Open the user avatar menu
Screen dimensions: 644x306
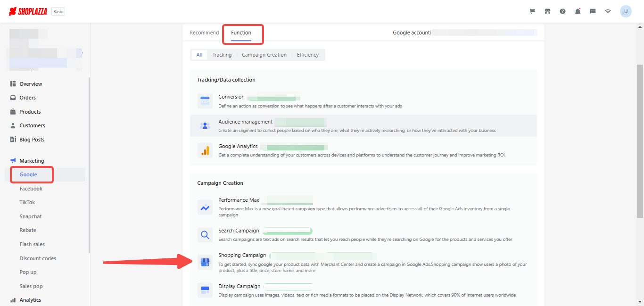(626, 11)
